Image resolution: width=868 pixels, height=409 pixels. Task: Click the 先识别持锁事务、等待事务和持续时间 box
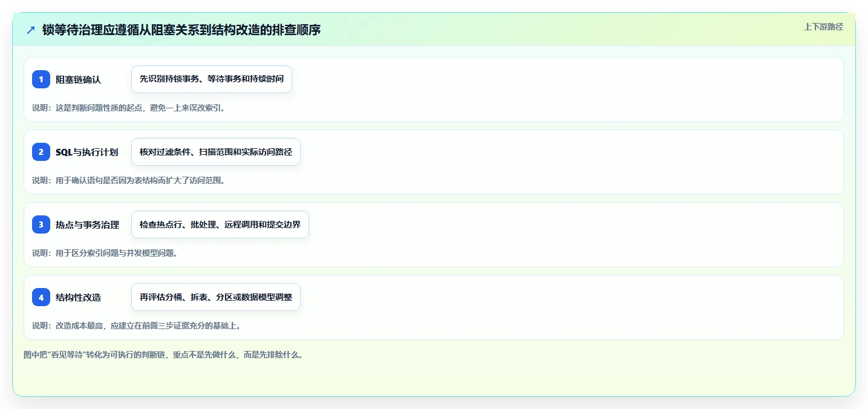point(212,79)
